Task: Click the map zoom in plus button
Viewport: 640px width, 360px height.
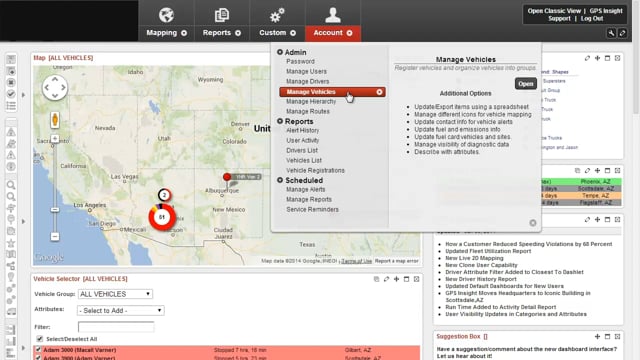Action: click(55, 139)
